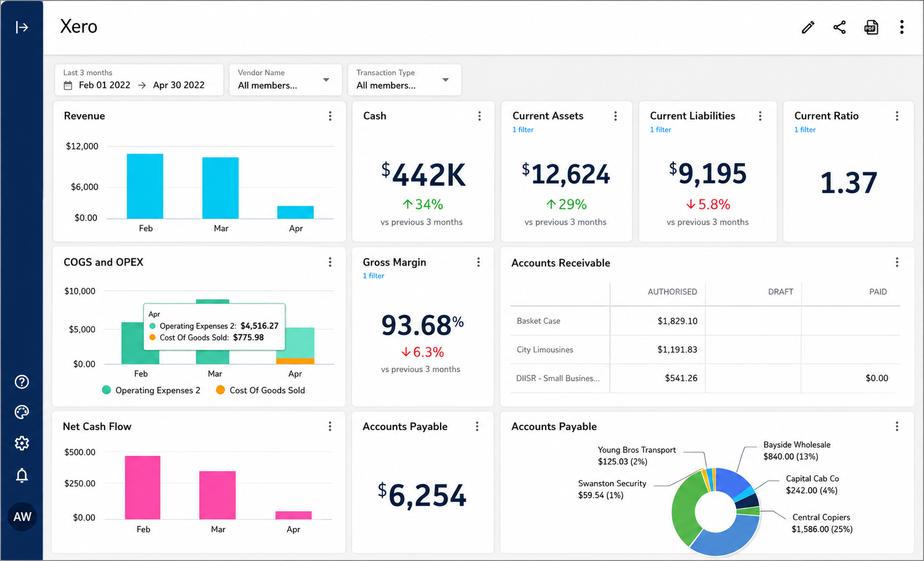Toggle Operating Expenses 2 legend entry
This screenshot has height=561, width=924.
click(x=151, y=390)
